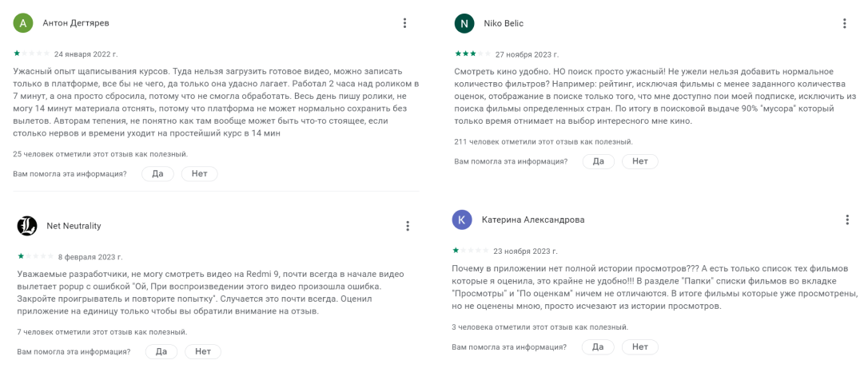Click the one-star rating dated 24 января 2022
This screenshot has height=368, width=868.
point(31,53)
